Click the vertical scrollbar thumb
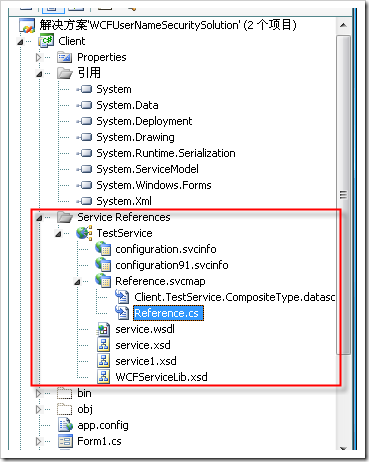Viewport: 369px width, 462px height. pyautogui.click(x=343, y=195)
